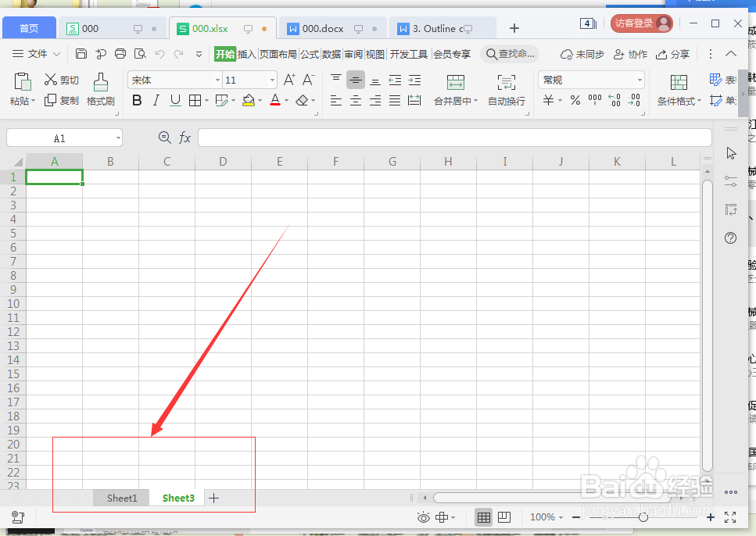Click the Copy icon
The height and width of the screenshot is (536, 756).
[50, 100]
